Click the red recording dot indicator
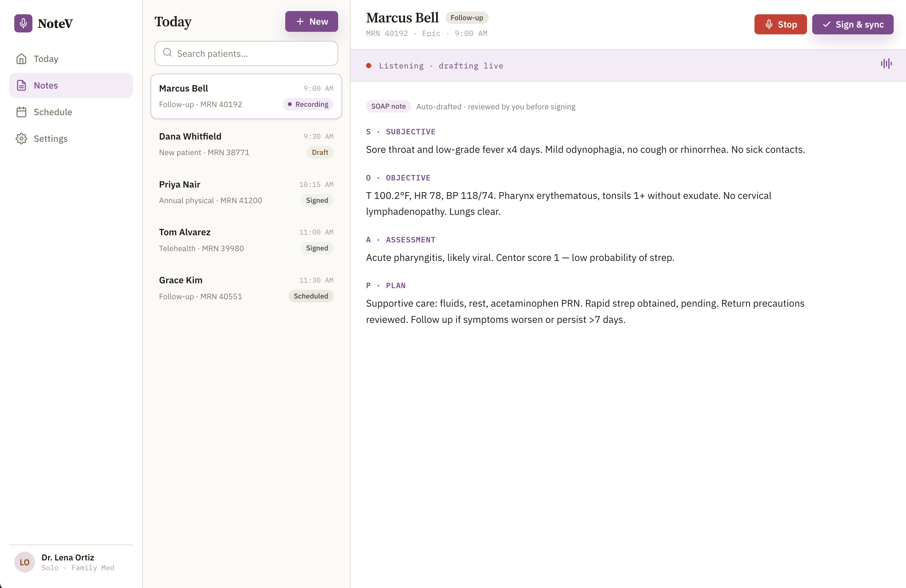The height and width of the screenshot is (588, 906). (x=369, y=66)
